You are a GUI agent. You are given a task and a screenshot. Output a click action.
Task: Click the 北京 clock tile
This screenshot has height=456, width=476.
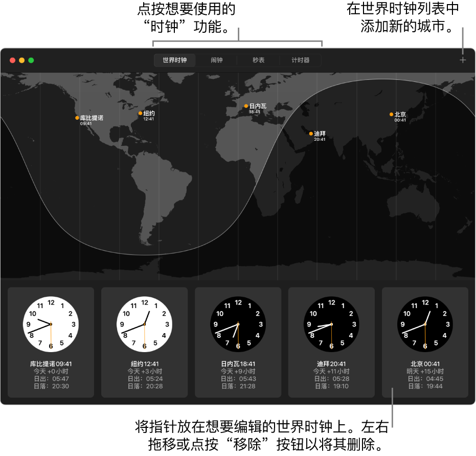coord(425,342)
